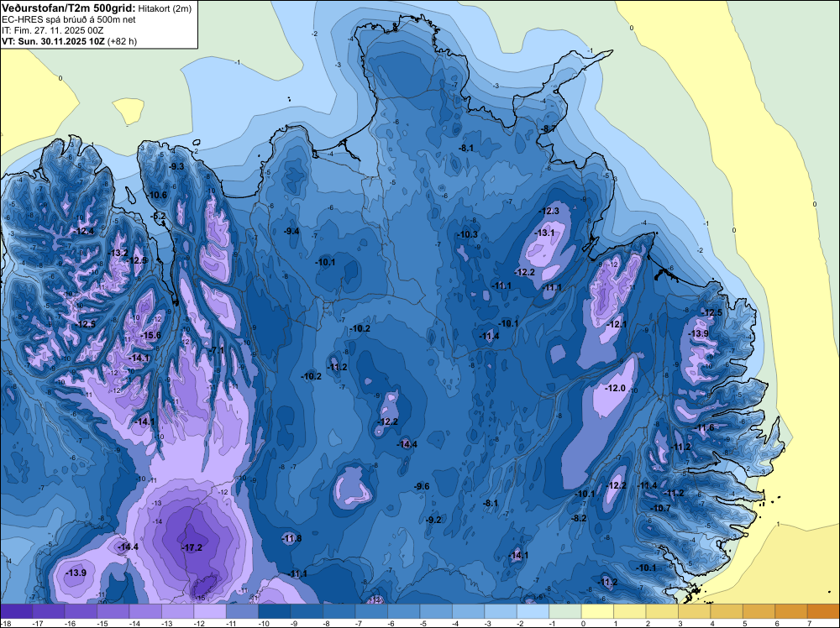This screenshot has height=628, width=840.
Task: Pick the -13.1 temperature reading
Action: pos(544,233)
